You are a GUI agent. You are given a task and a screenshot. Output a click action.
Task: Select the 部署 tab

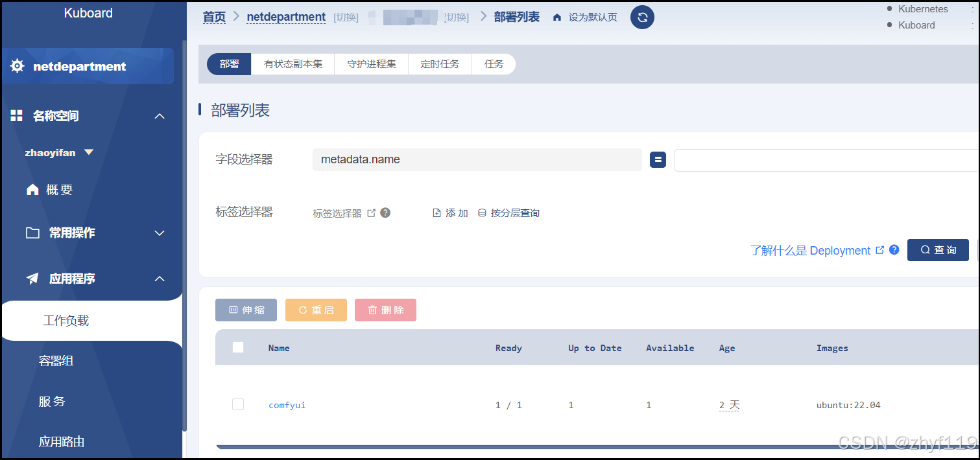(x=229, y=64)
